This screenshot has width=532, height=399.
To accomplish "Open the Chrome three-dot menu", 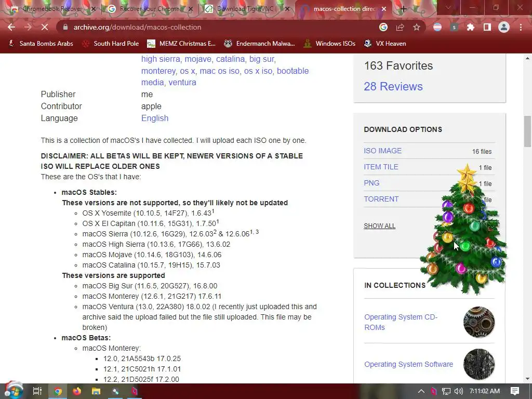I will pyautogui.click(x=521, y=27).
